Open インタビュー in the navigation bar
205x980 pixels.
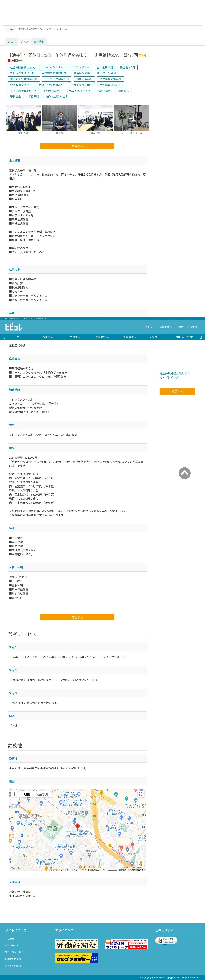[157, 337]
